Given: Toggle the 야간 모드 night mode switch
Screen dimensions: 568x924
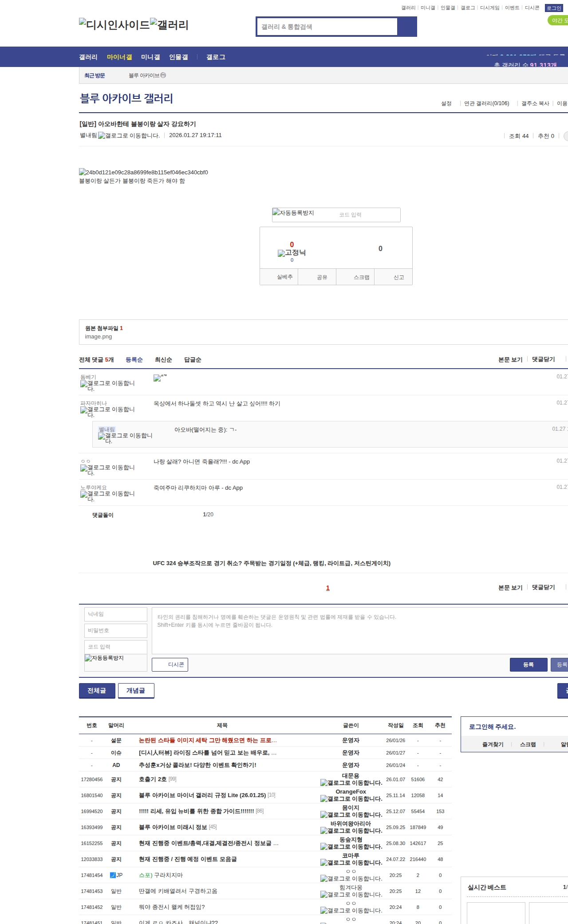Looking at the screenshot, I should point(557,20).
